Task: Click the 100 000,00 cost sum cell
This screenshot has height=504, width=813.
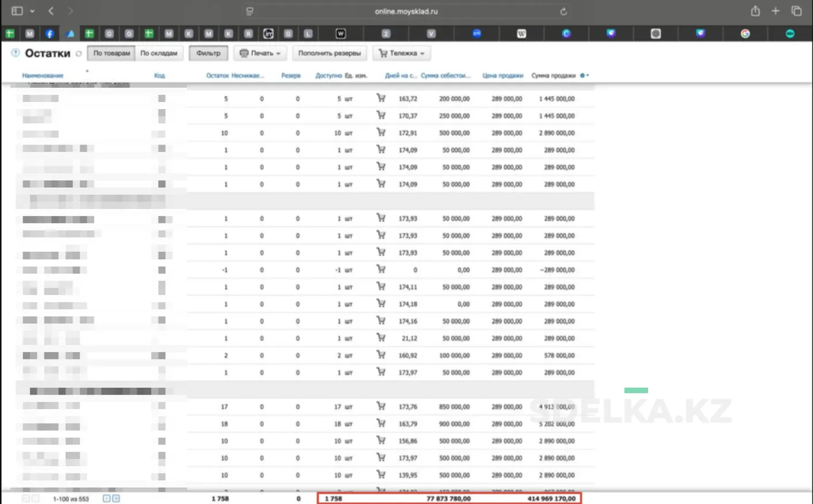Action: (x=454, y=355)
